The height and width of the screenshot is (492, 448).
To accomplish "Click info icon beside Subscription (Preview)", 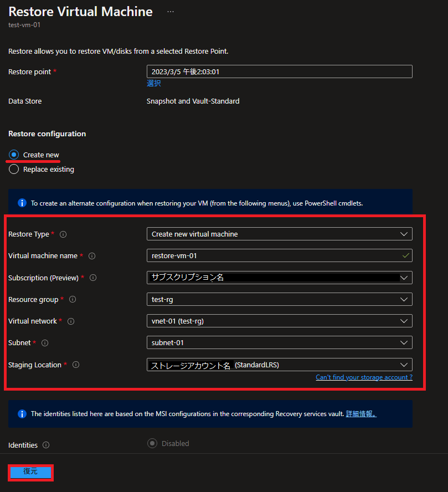I will (93, 278).
